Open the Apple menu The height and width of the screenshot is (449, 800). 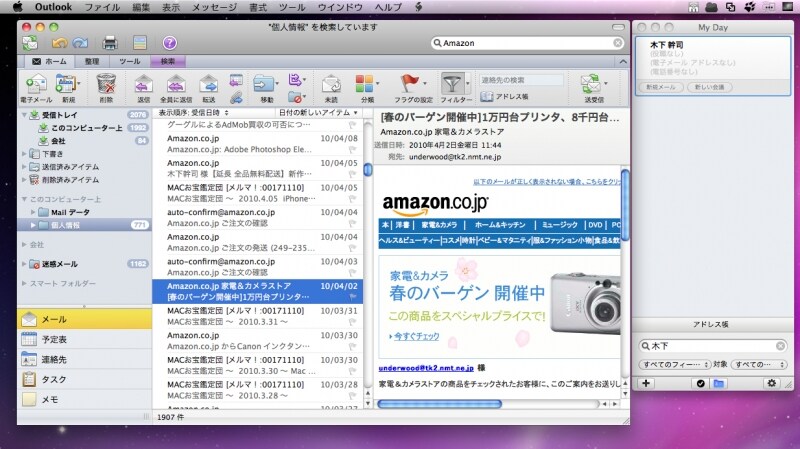[x=18, y=7]
